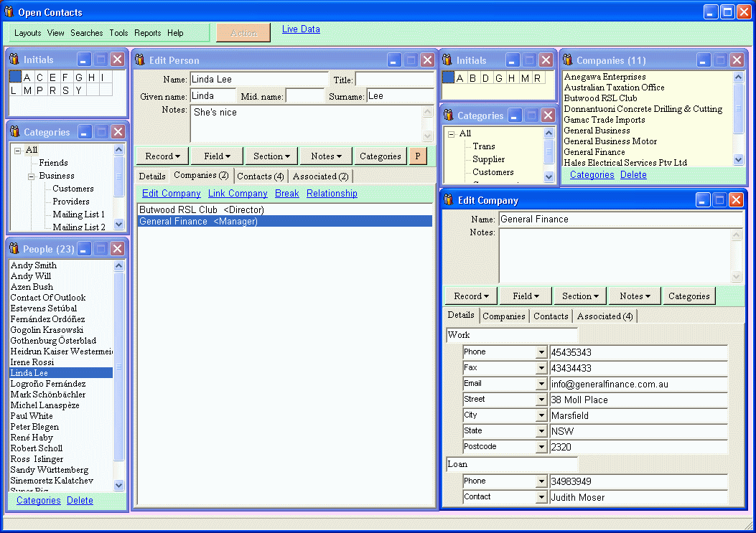The width and height of the screenshot is (756, 533).
Task: Close the Edit Person panel
Action: [427, 60]
